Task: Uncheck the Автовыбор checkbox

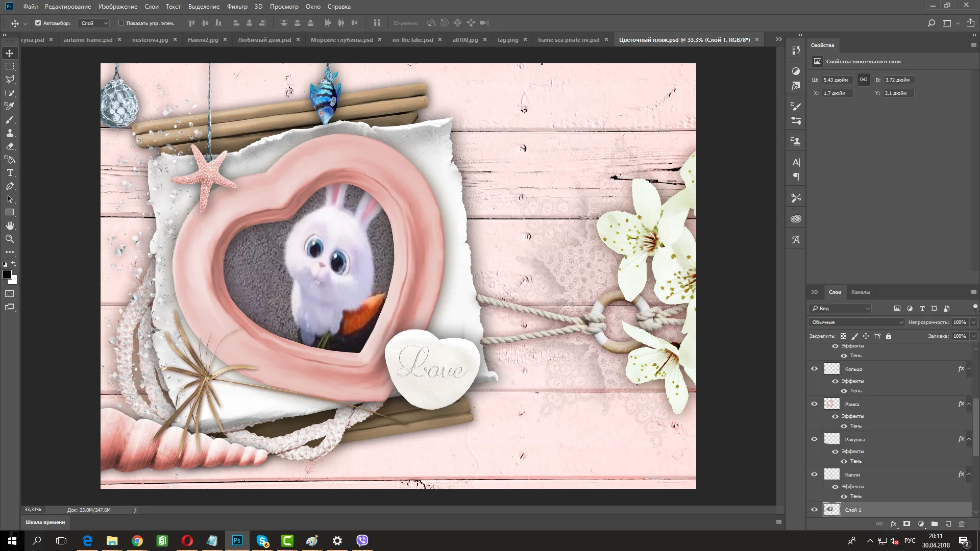Action: (38, 23)
